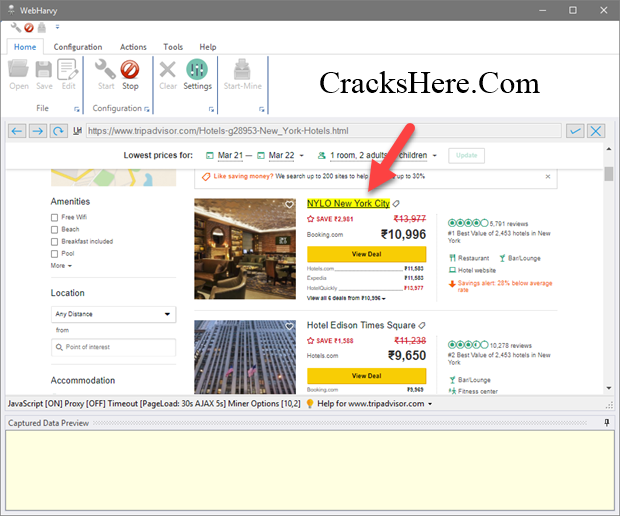This screenshot has height=516, width=620.
Task: Click the Expedia price row for NYLO
Action: [365, 278]
